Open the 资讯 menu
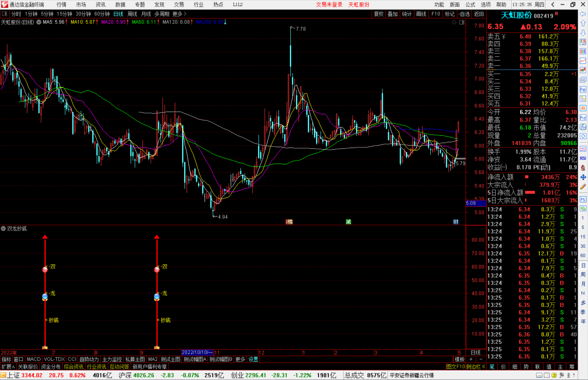The height and width of the screenshot is (380, 588). coord(100,5)
